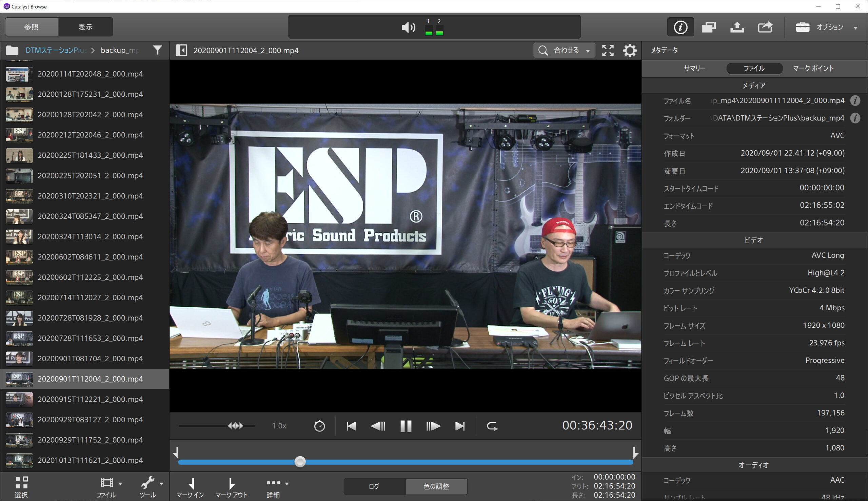
Task: Click the DTMステーションPlus breadcrumb
Action: click(x=56, y=50)
